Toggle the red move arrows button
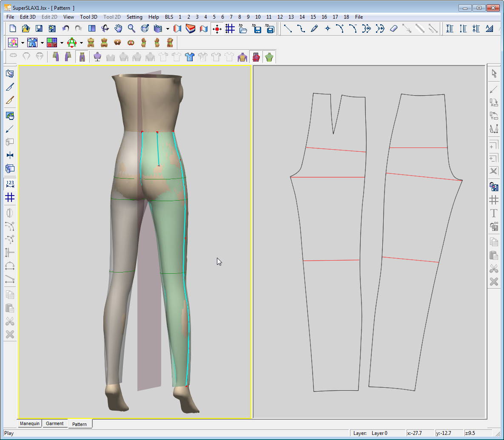This screenshot has width=504, height=440. coord(217,28)
